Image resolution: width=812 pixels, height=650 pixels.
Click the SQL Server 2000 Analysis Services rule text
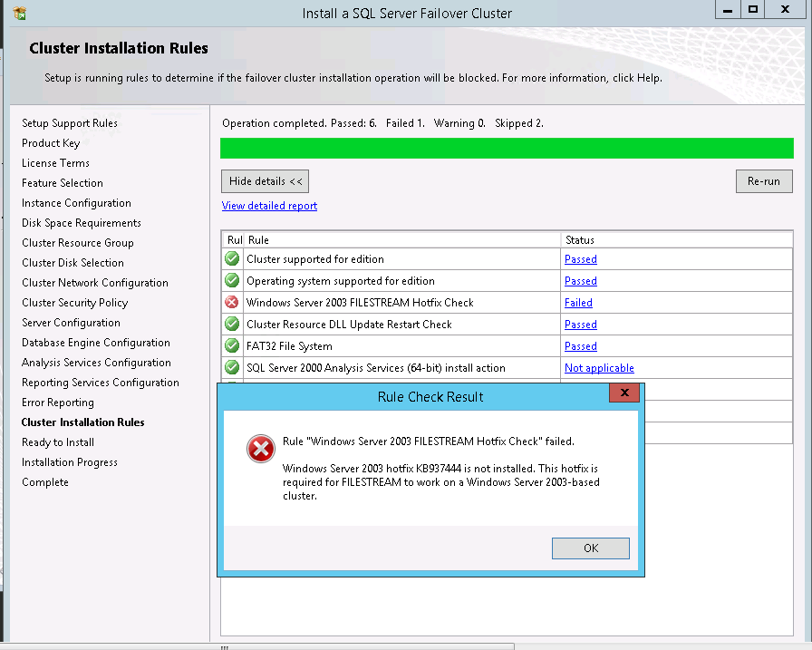(376, 368)
